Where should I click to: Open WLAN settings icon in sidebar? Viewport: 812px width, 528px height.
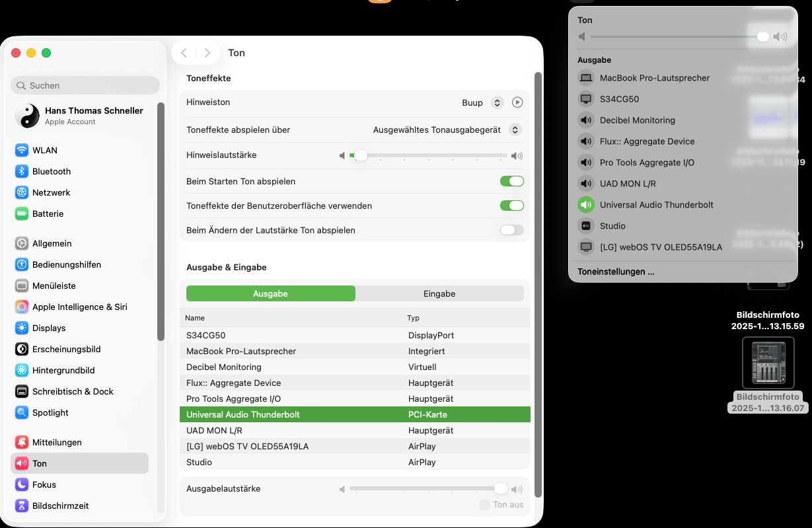pos(22,150)
